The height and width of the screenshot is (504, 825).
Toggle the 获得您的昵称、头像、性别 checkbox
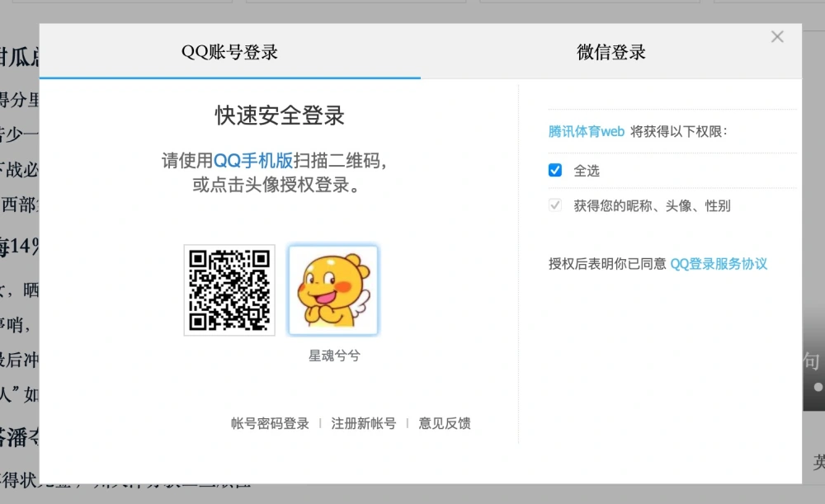555,205
